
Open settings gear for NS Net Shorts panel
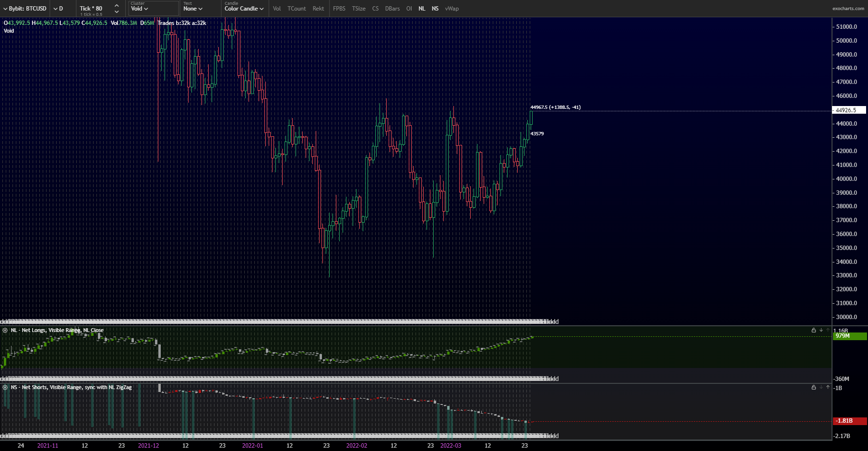5,387
